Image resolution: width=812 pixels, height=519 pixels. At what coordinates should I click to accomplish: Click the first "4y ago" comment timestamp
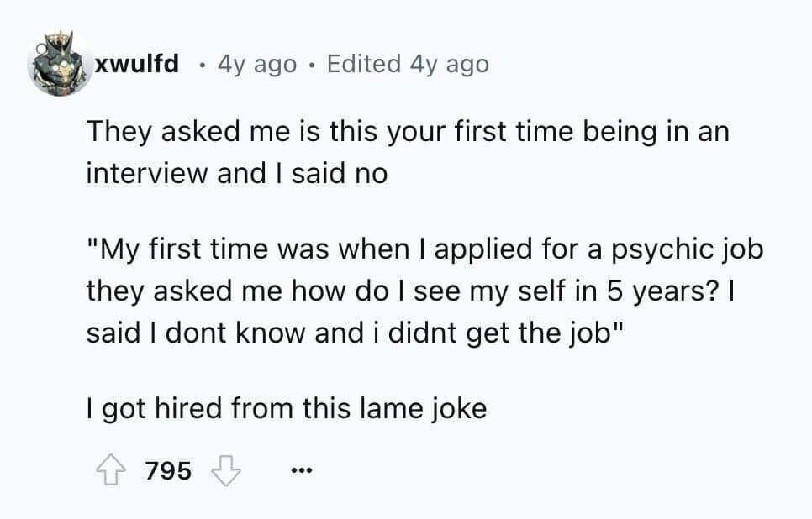(256, 64)
